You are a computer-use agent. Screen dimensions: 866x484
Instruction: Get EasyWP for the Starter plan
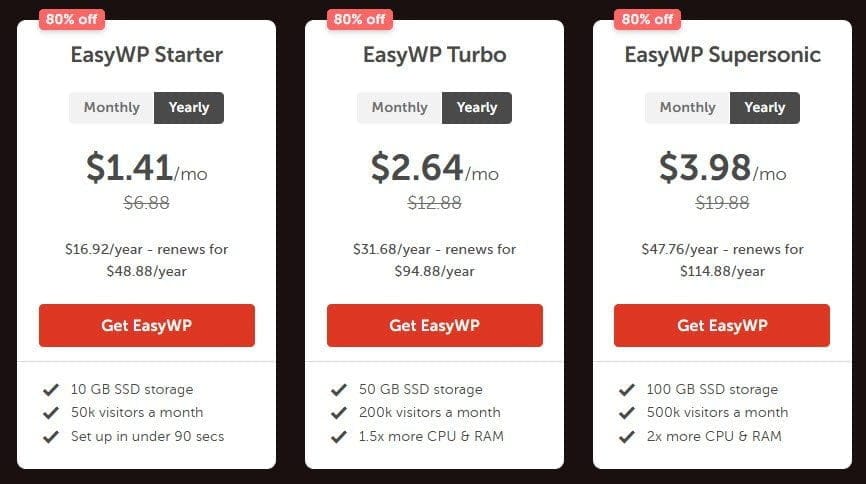click(147, 326)
